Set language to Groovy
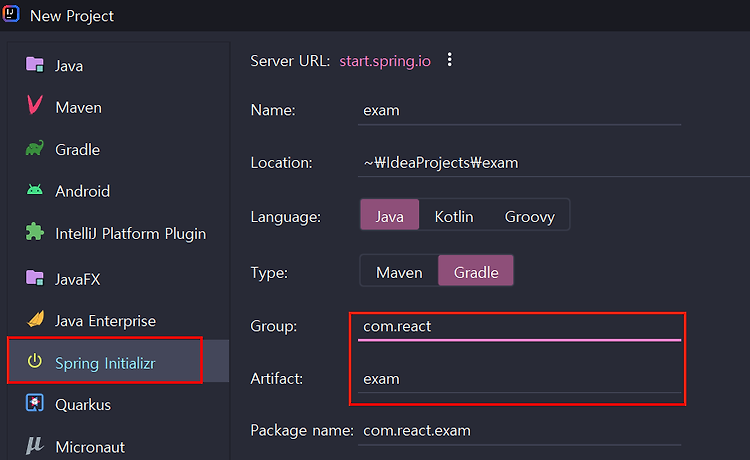The height and width of the screenshot is (460, 750). tap(529, 217)
